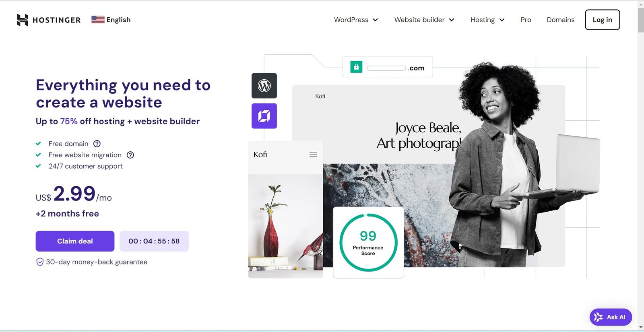Click help icon beside Free website migration
Screen dimensions: 644x332
(x=130, y=155)
